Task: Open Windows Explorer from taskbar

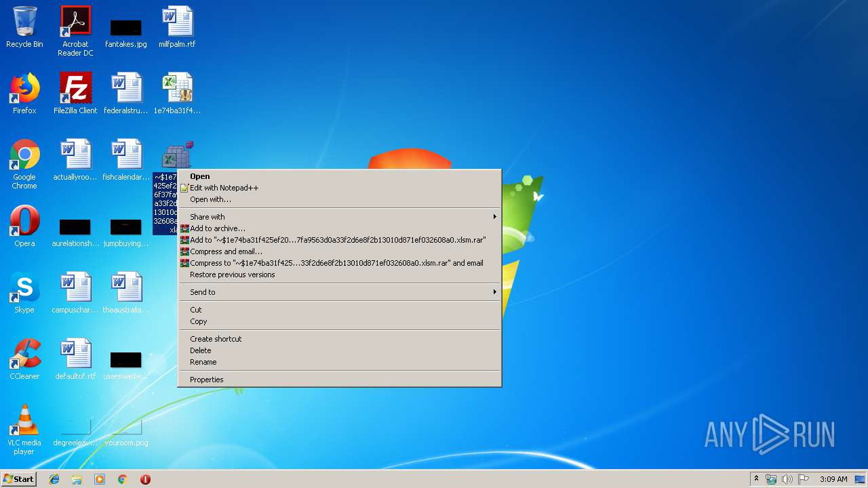Action: coord(77,479)
